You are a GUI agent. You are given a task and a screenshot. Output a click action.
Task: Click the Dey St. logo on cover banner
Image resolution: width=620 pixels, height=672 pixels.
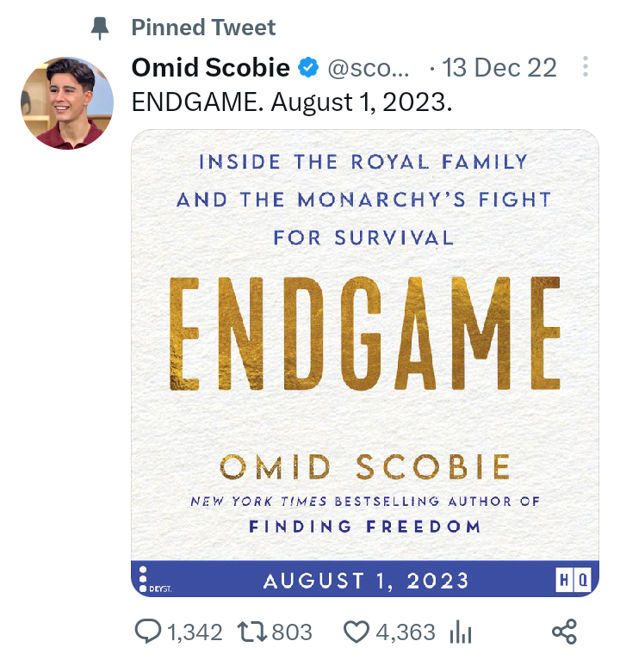[155, 580]
